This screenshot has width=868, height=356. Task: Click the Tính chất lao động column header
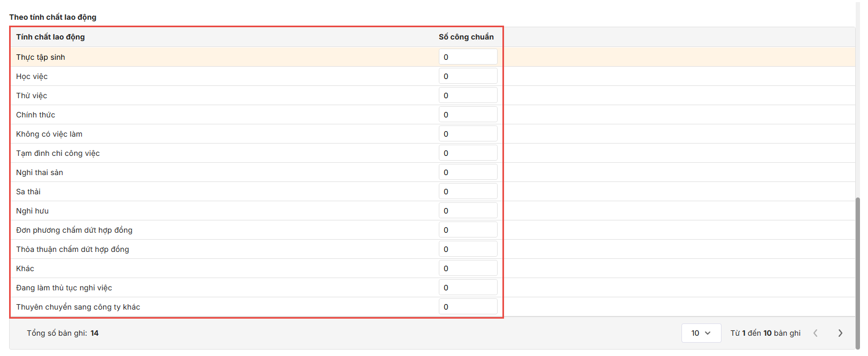tap(50, 37)
